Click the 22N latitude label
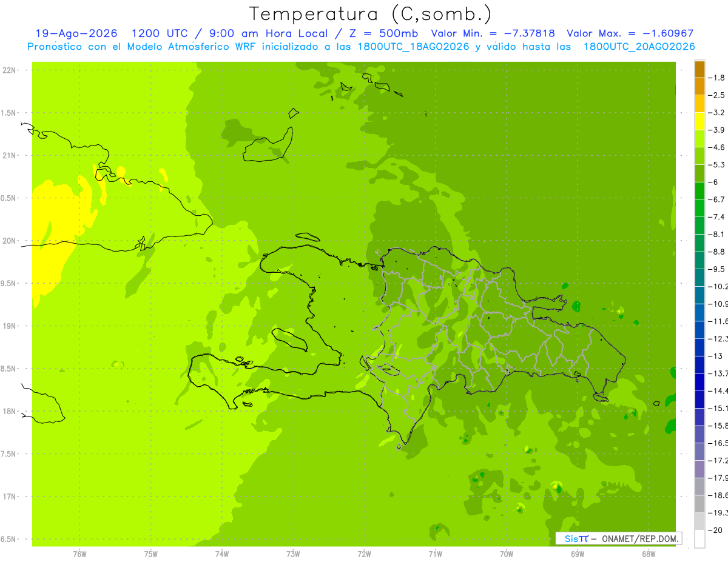Viewport: 728px width, 562px height. tap(10, 70)
